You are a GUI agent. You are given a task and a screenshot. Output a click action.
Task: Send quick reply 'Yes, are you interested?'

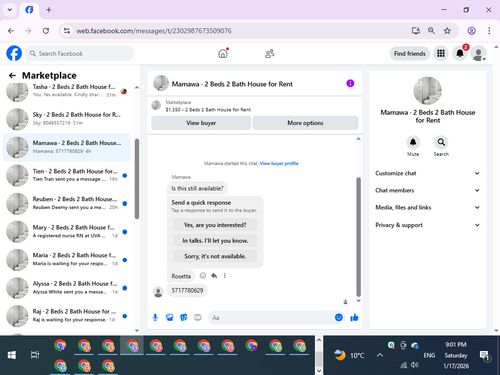(x=215, y=225)
